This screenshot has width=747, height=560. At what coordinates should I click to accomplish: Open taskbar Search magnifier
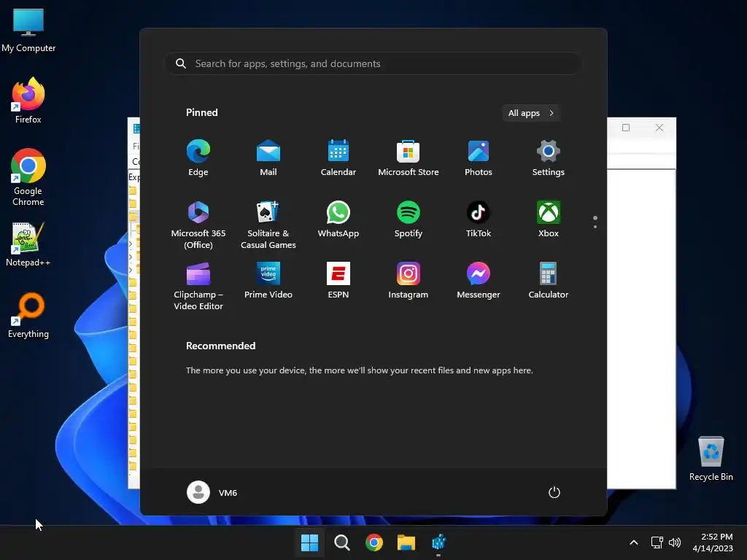[342, 542]
